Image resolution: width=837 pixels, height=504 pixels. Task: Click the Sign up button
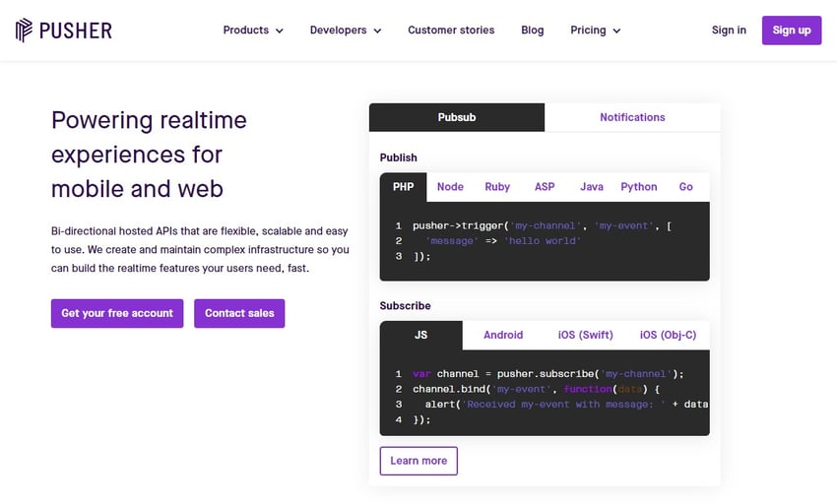(792, 31)
